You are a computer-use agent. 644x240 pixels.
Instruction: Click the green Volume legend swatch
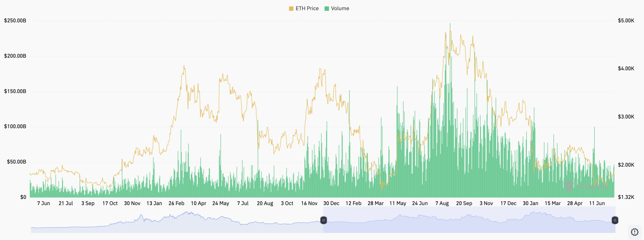pos(327,9)
